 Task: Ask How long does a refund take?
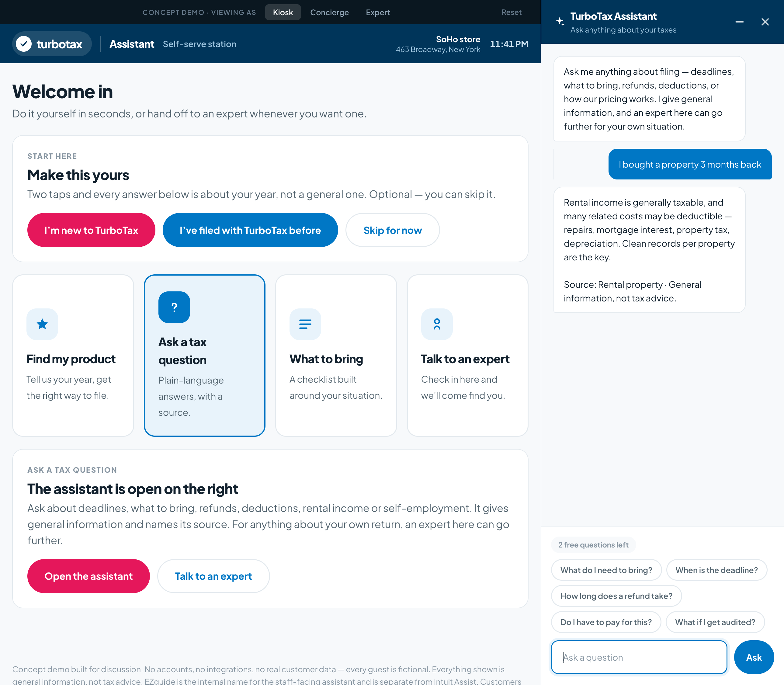pos(616,596)
